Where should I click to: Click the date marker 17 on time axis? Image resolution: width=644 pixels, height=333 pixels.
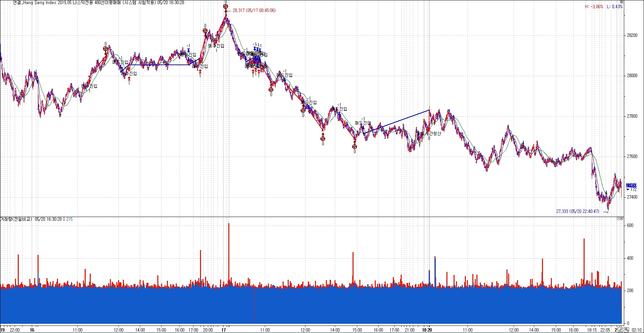(x=224, y=330)
